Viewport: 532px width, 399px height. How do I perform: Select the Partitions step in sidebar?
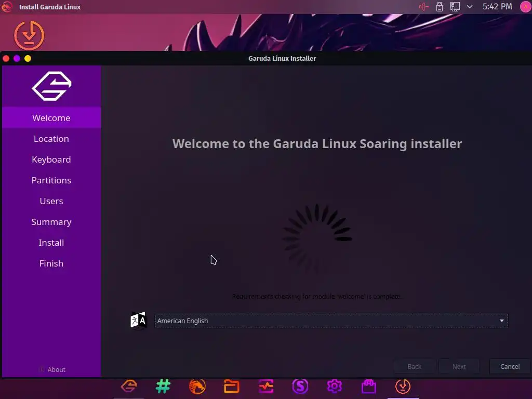pyautogui.click(x=51, y=180)
